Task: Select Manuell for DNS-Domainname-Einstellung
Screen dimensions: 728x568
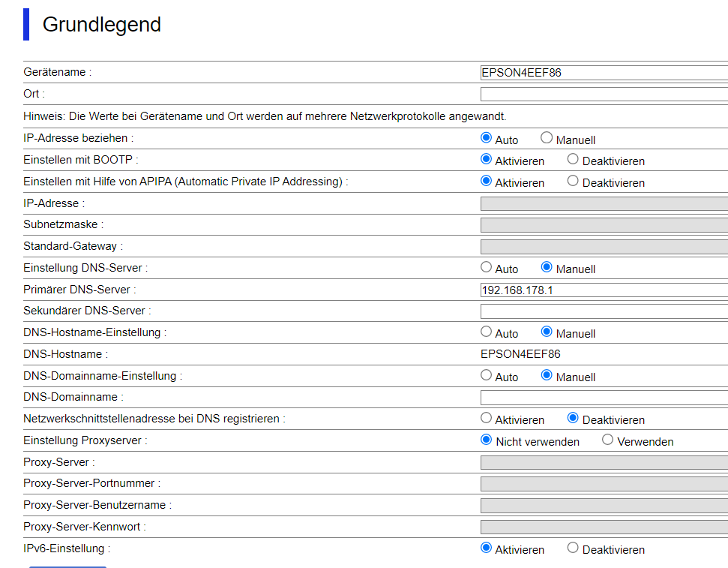Action: click(x=547, y=375)
